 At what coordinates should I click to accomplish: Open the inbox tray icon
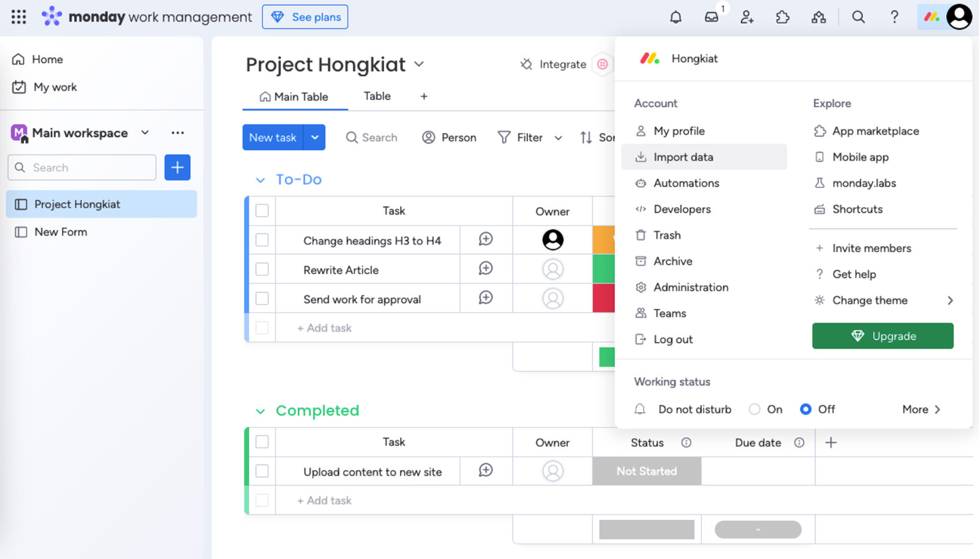pos(711,17)
